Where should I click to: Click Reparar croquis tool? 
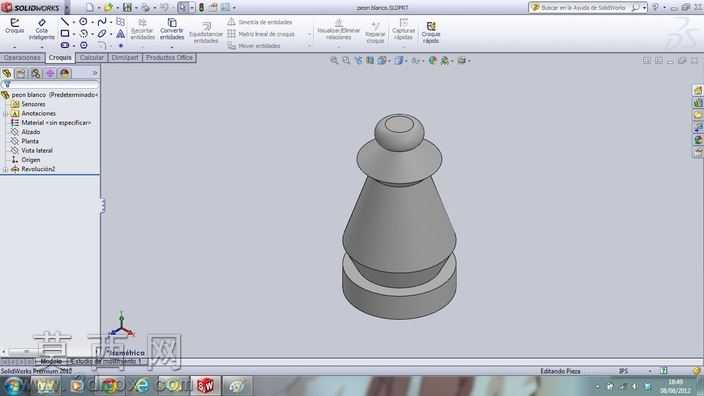pyautogui.click(x=375, y=32)
